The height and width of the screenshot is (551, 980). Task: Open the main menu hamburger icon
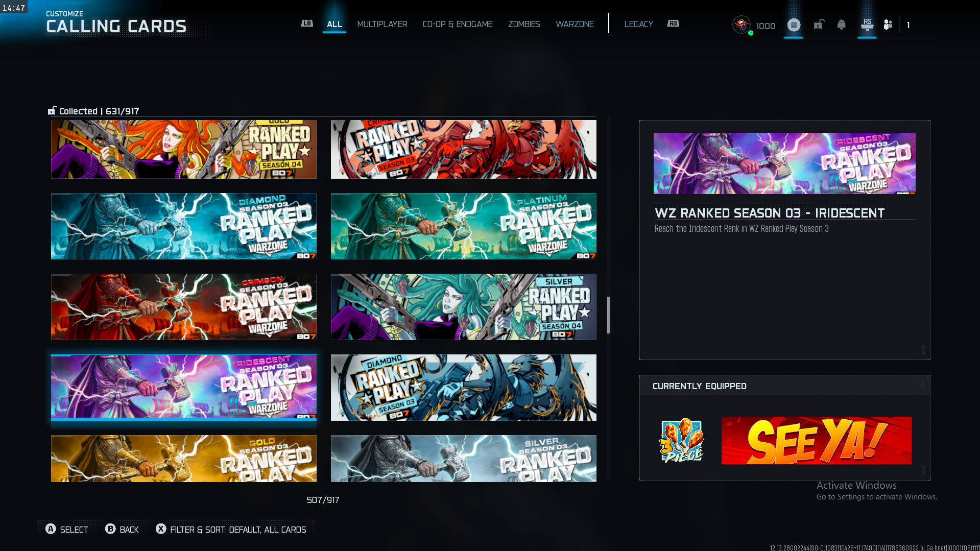point(794,25)
